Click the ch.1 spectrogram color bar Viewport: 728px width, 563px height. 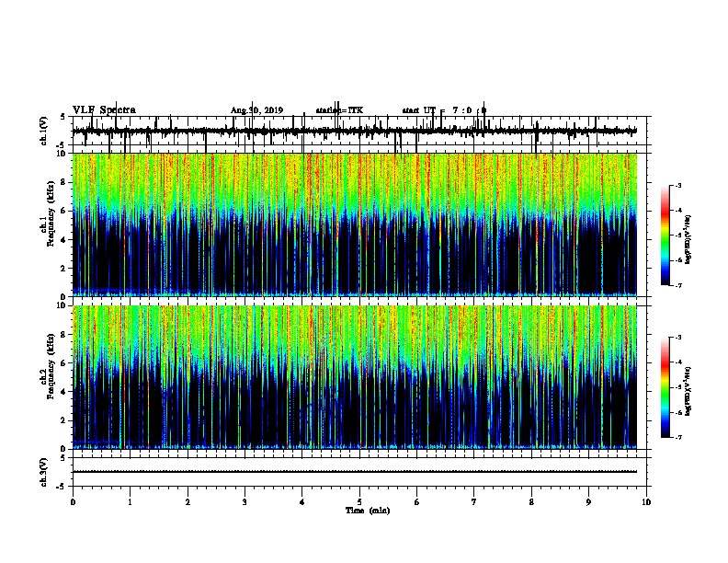(665, 236)
